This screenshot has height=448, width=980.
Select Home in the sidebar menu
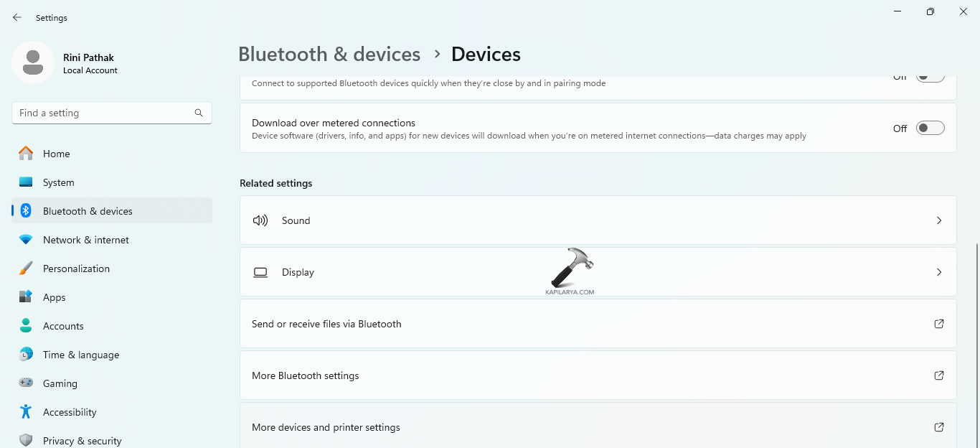coord(57,153)
